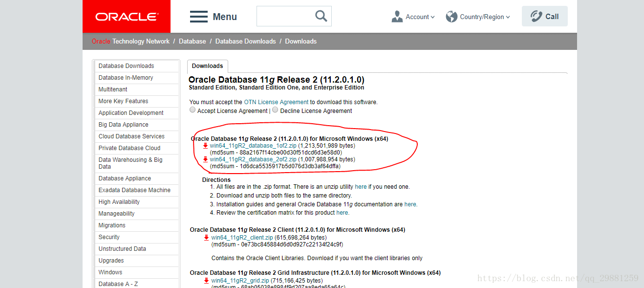Click the Account person icon

[397, 17]
